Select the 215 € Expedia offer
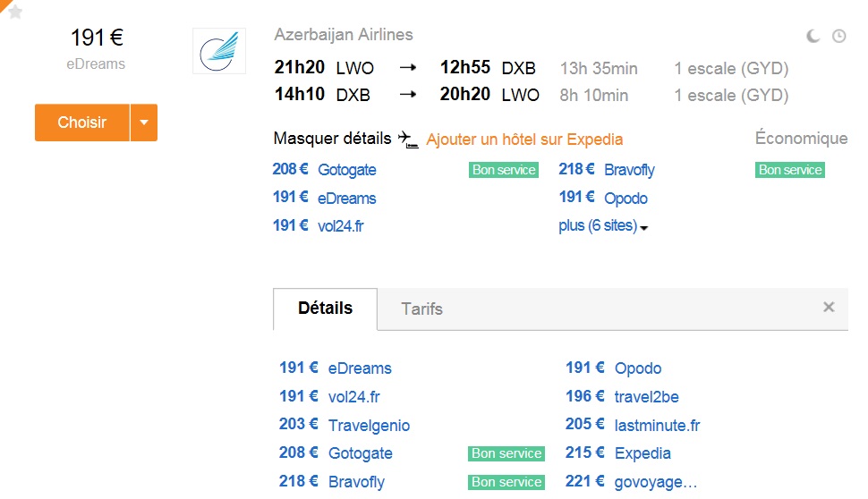 coord(617,453)
